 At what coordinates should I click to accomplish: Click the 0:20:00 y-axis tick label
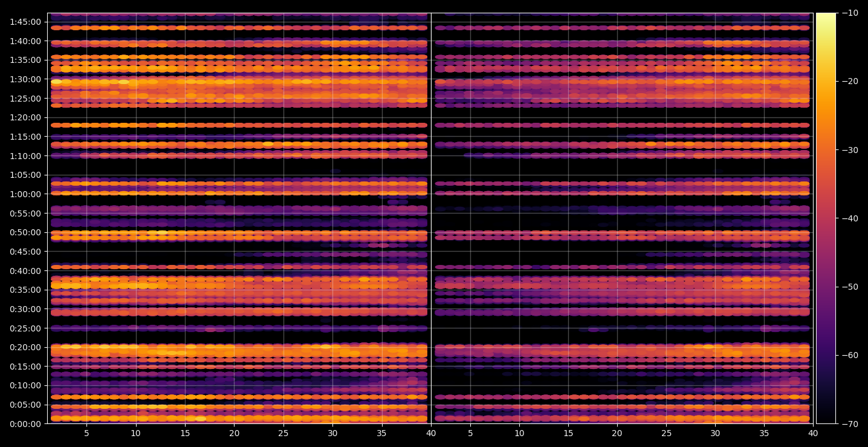[x=26, y=347]
